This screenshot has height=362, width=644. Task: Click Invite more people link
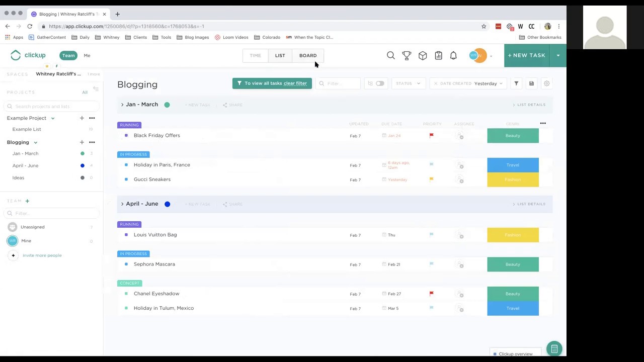point(42,255)
